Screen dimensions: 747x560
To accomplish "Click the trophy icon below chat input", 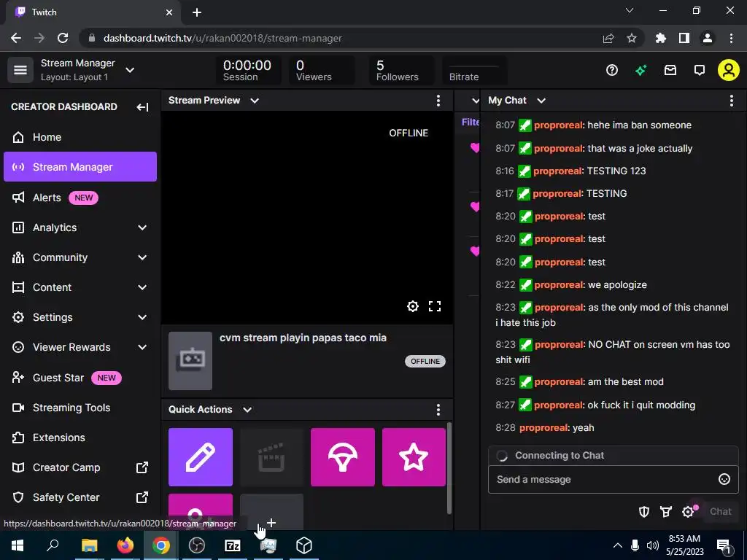I will [666, 512].
